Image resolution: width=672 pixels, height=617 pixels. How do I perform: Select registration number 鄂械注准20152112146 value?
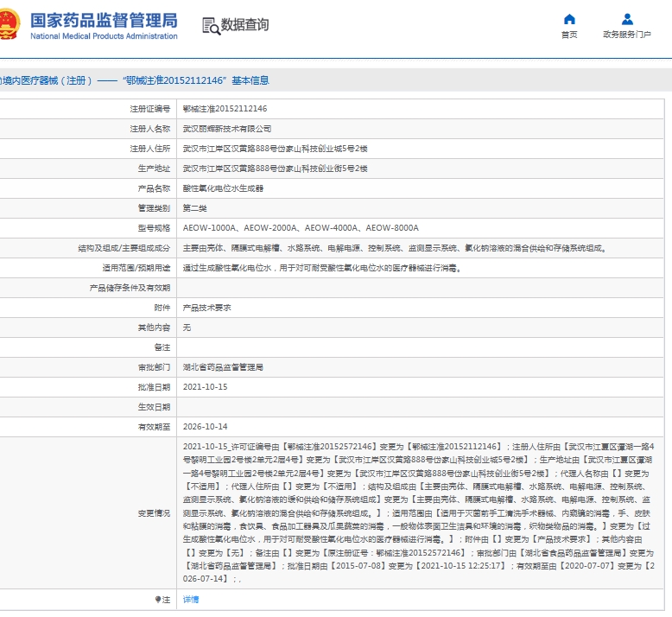pyautogui.click(x=225, y=109)
